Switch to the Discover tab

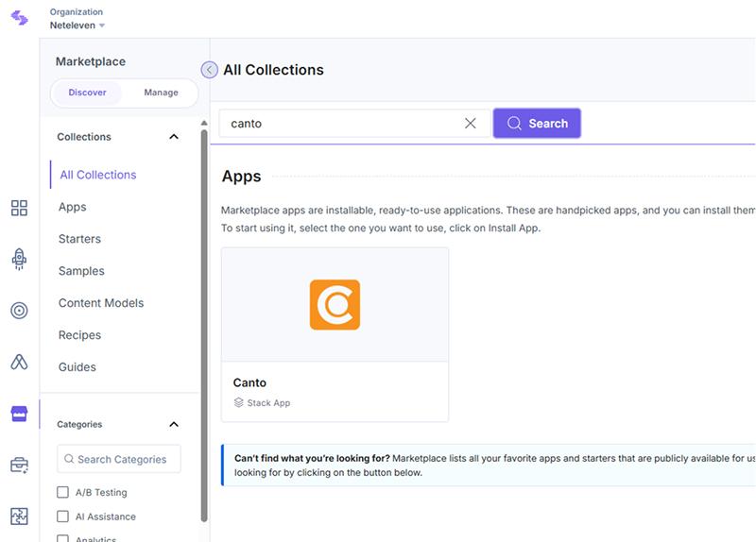coord(87,93)
